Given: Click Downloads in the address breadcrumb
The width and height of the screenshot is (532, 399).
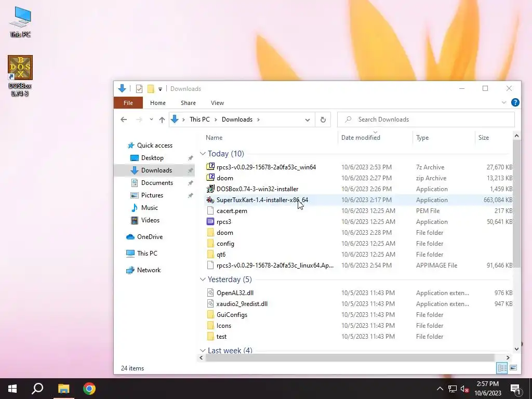Looking at the screenshot, I should (237, 119).
